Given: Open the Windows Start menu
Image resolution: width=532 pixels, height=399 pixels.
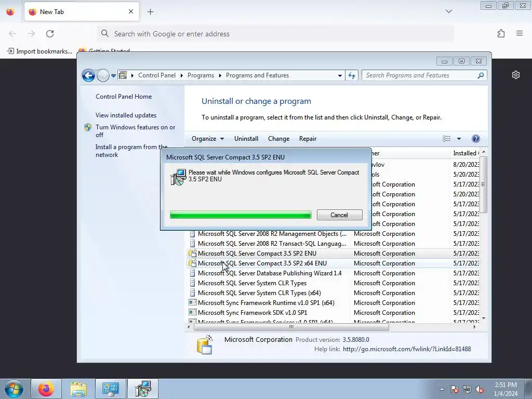Looking at the screenshot, I should coord(14,389).
